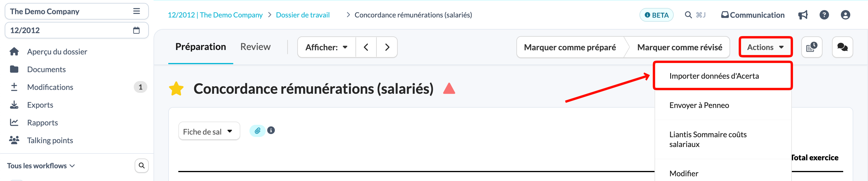
Task: Click the info circle icon
Action: [271, 130]
